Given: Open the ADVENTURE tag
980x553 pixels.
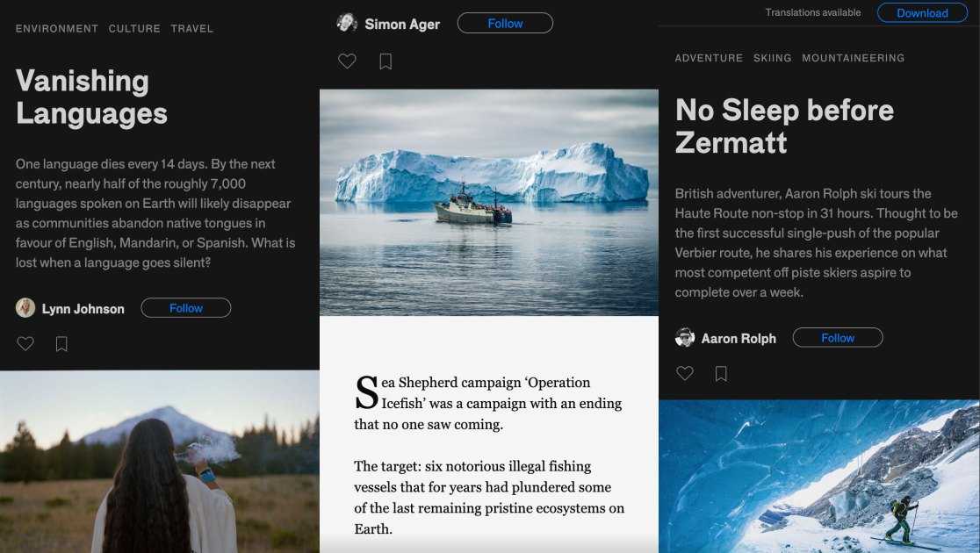Looking at the screenshot, I should 709,58.
